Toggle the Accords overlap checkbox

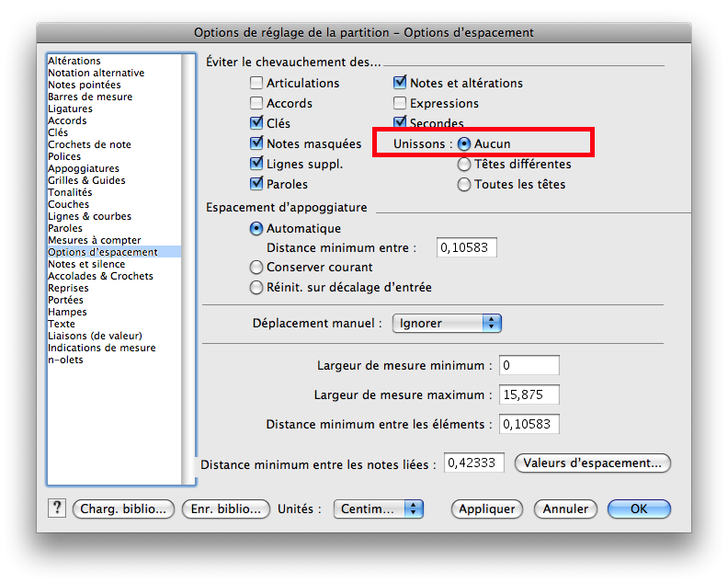256,103
